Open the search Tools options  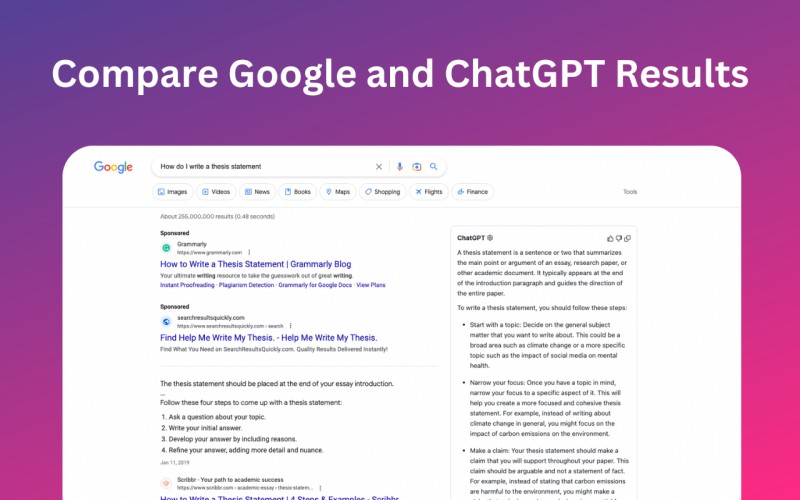[630, 192]
